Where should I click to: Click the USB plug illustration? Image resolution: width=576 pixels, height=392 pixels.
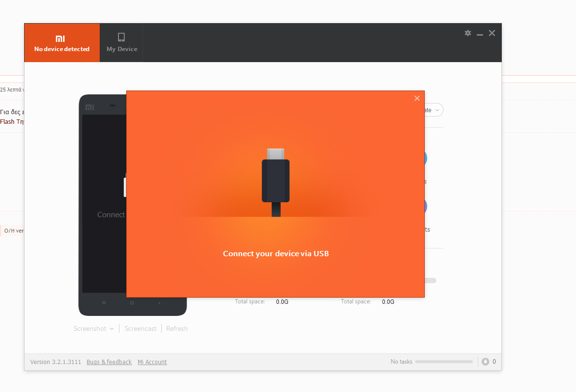pyautogui.click(x=275, y=182)
